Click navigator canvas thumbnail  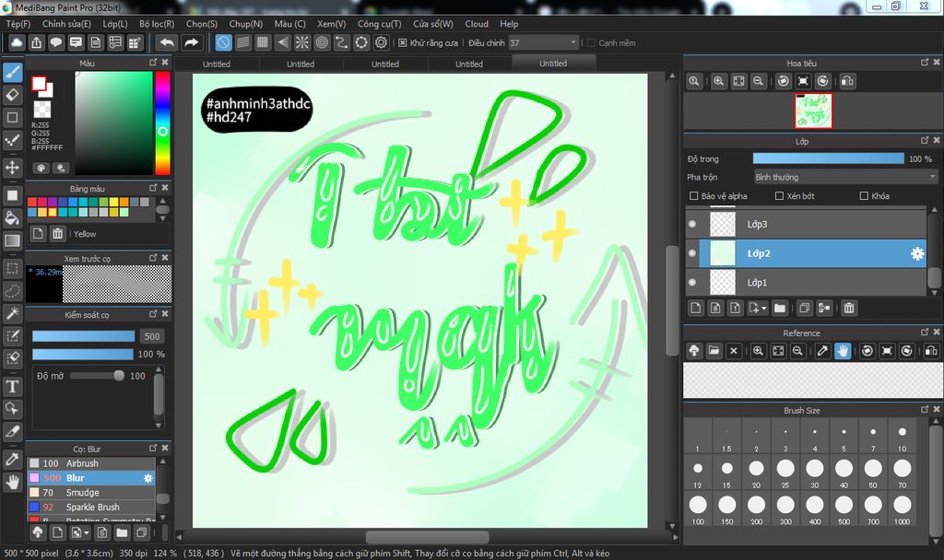[813, 111]
